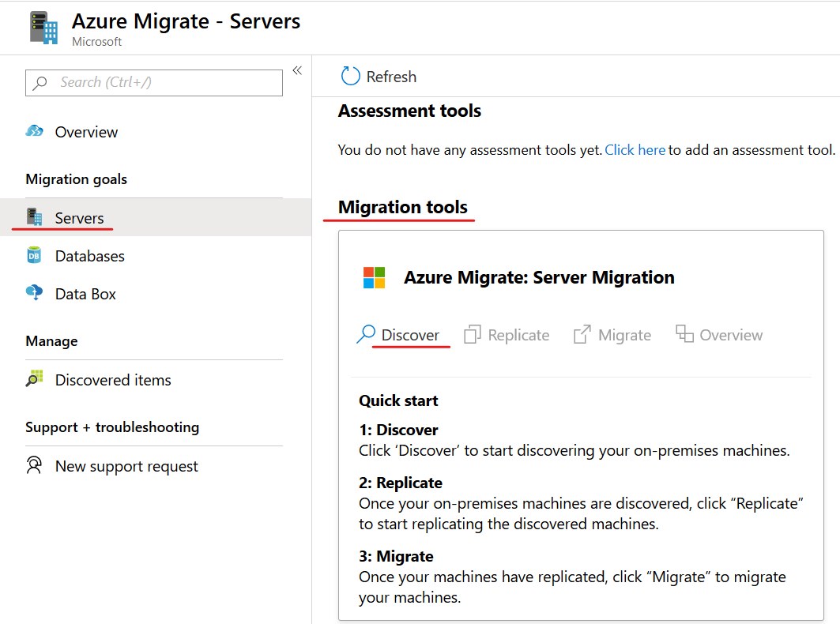Click the 'Assessment tools' heading
The image size is (840, 624).
(410, 111)
